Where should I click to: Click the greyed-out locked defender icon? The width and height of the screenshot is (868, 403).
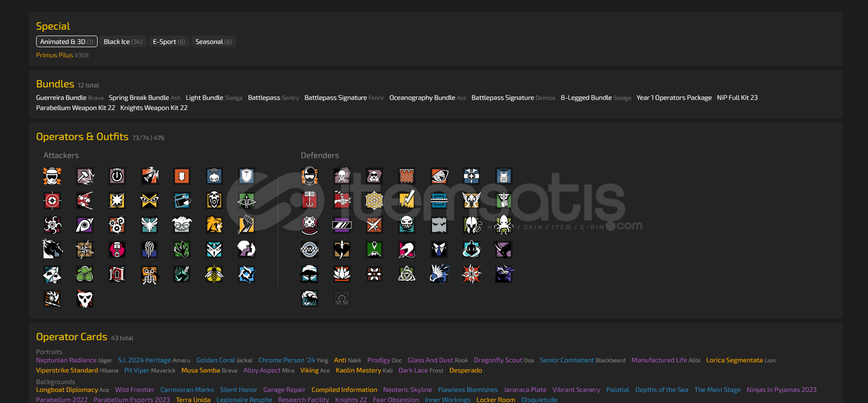click(x=342, y=299)
